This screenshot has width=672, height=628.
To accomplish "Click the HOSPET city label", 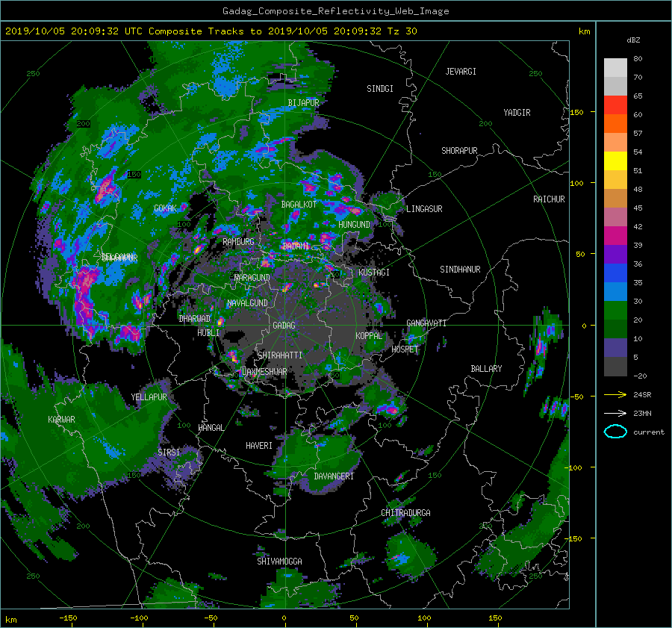I will tap(405, 349).
